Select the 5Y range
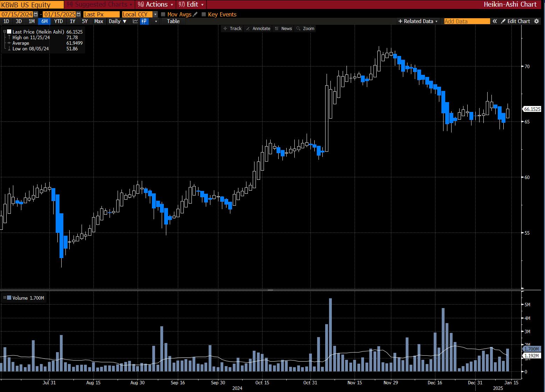Viewport: 545px width, 392px height. coord(85,21)
